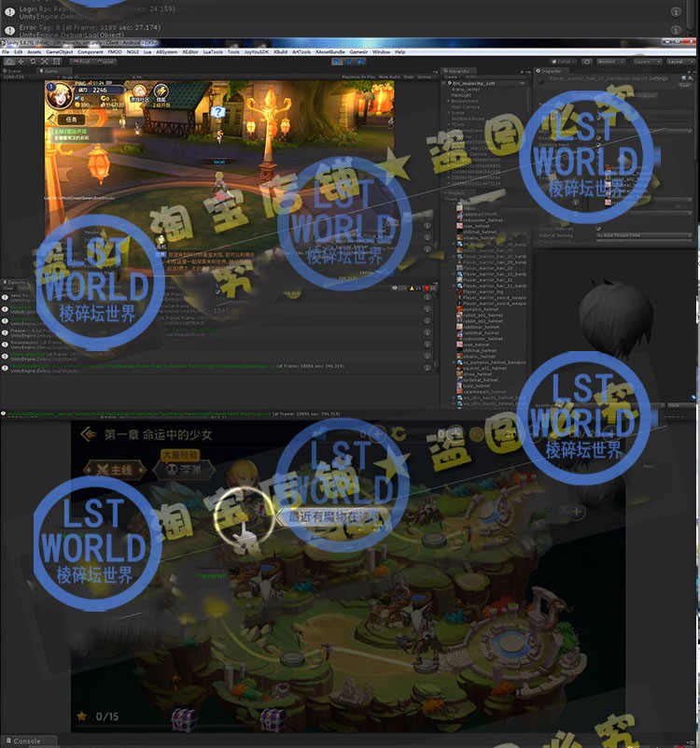700x748 pixels.
Task: Click the 2246 power value in HUD
Action: [x=100, y=91]
